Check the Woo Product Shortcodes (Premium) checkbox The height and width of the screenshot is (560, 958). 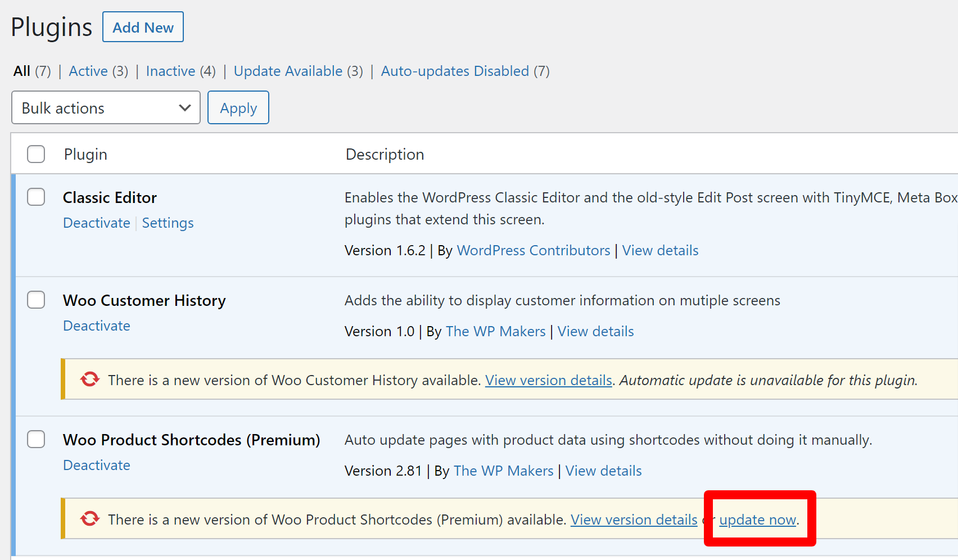(36, 439)
